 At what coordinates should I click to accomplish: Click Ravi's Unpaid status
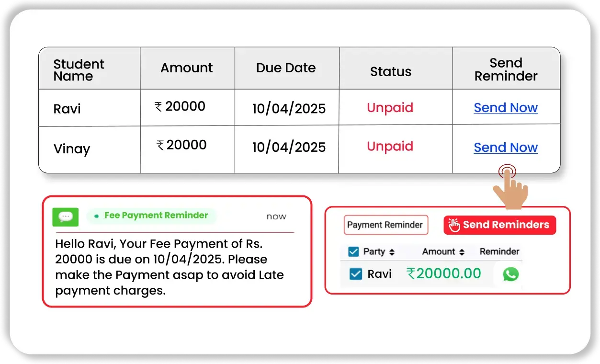click(x=390, y=108)
